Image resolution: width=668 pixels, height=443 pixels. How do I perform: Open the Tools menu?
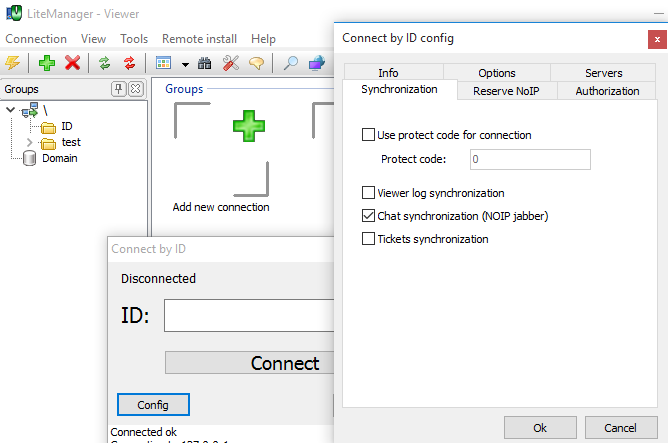[134, 39]
